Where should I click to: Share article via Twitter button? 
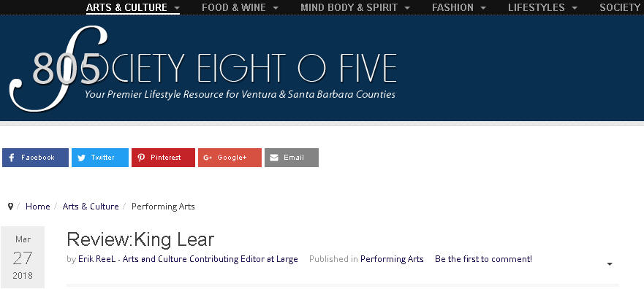point(100,158)
